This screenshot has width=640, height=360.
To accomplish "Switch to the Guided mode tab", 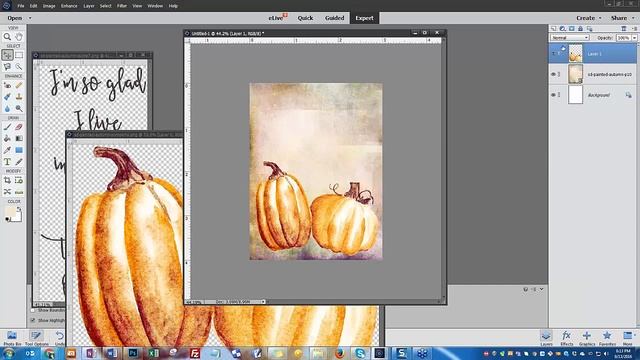I will tap(335, 18).
